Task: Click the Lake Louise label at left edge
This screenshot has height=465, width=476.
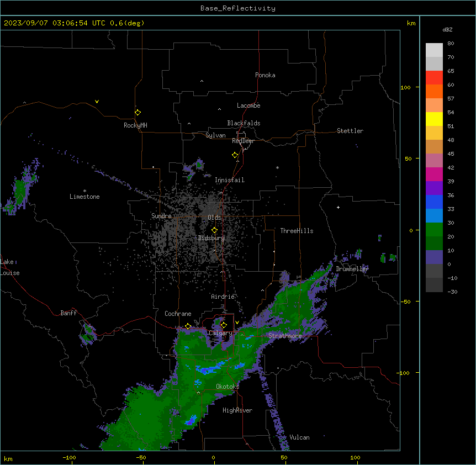Action: pyautogui.click(x=10, y=267)
